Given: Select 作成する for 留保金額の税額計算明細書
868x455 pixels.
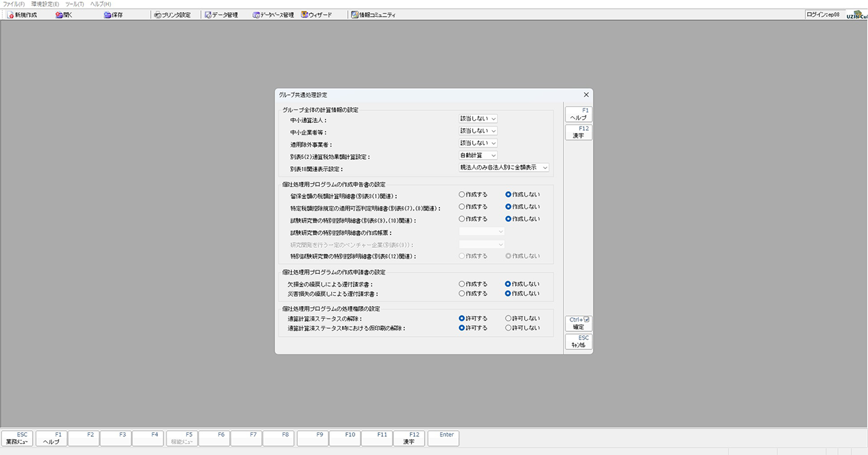Looking at the screenshot, I should [462, 195].
